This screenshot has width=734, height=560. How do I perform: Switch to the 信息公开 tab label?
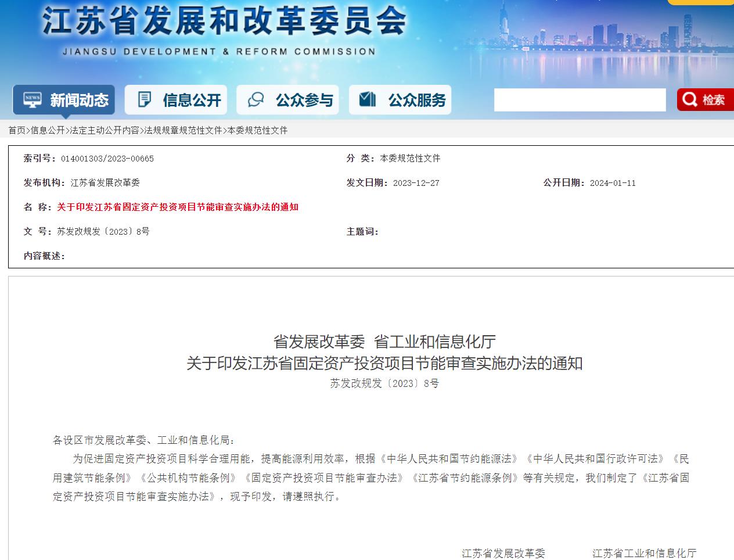[192, 100]
